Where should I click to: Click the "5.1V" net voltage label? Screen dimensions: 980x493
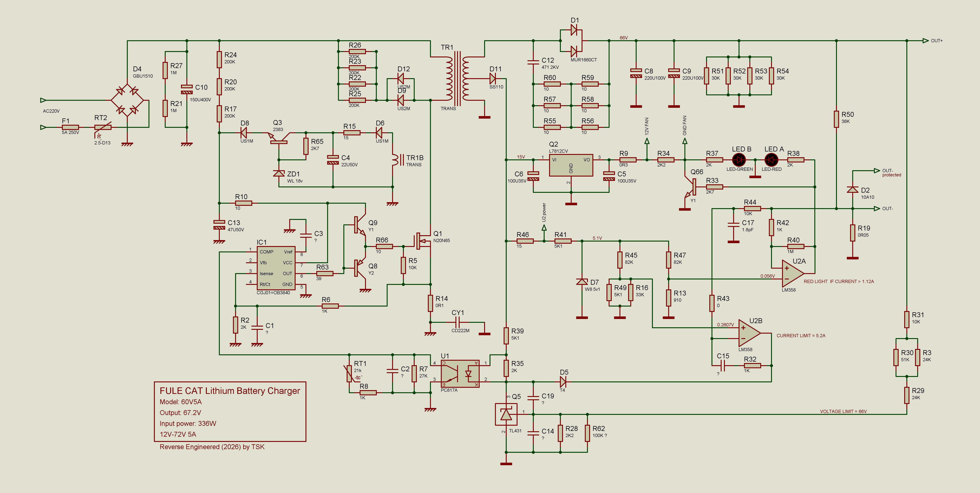click(597, 238)
